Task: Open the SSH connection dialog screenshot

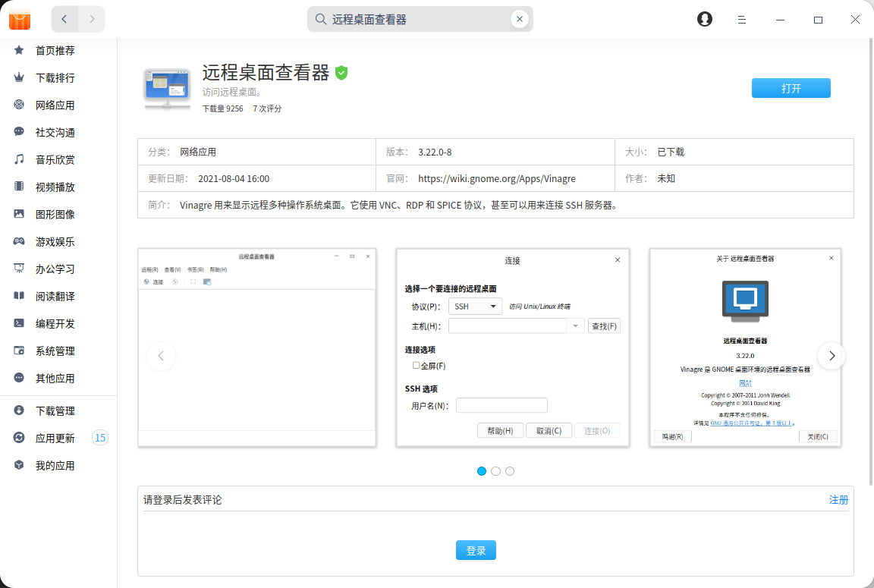Action: 512,347
